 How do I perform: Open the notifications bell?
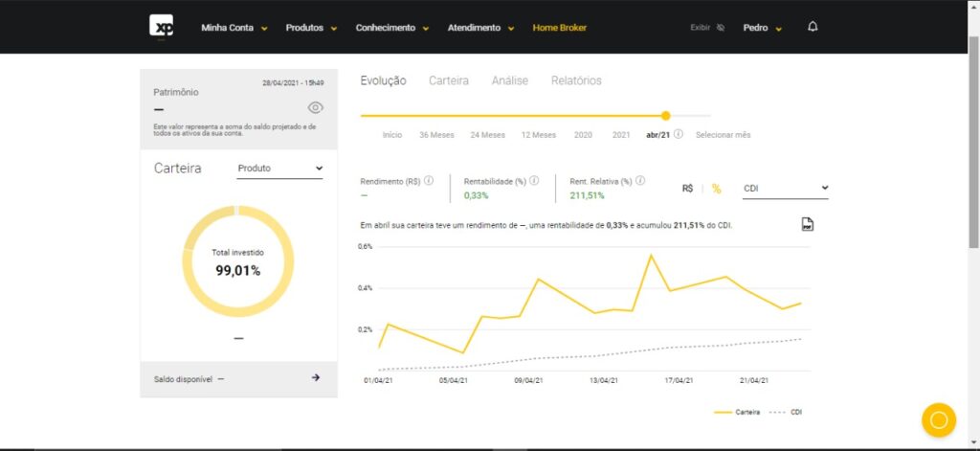pyautogui.click(x=813, y=27)
